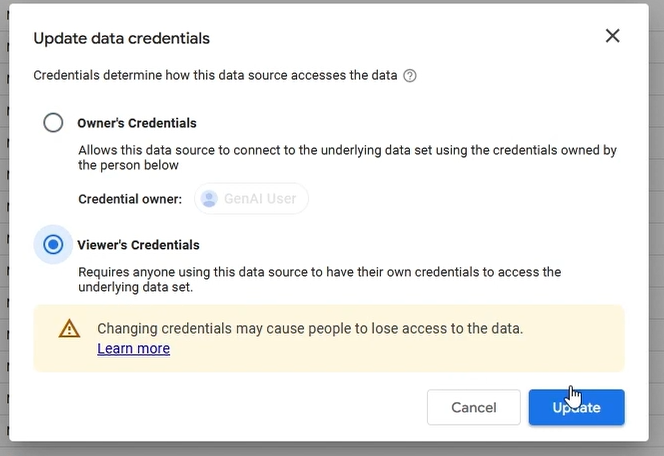Confirm with the blue Update button

pos(577,407)
